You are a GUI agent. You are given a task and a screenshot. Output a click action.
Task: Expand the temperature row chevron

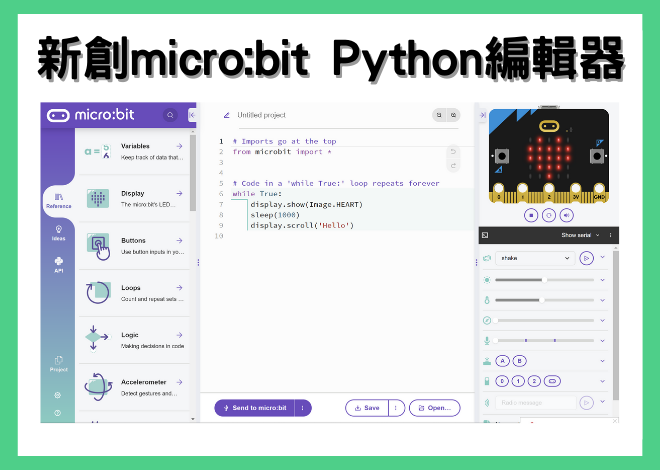pyautogui.click(x=603, y=300)
